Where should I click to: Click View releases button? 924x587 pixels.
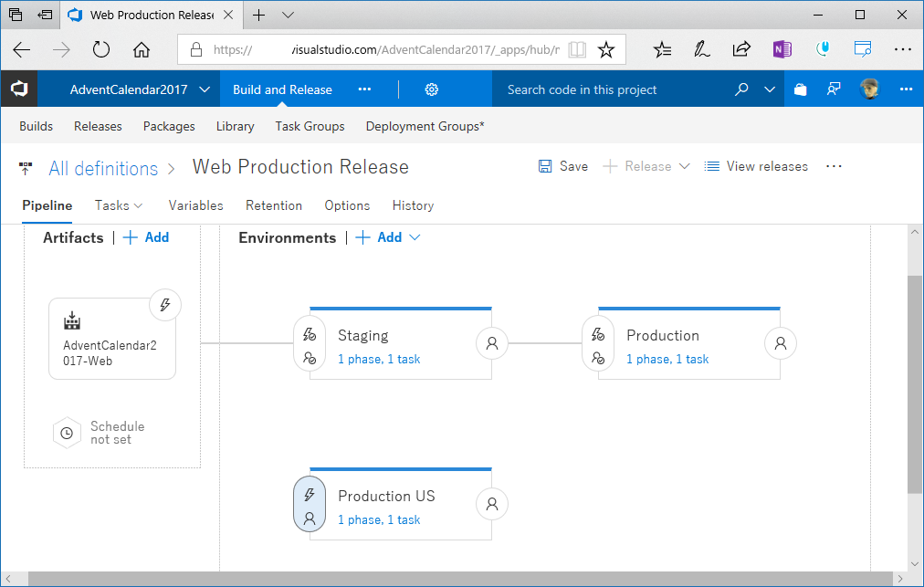click(756, 166)
